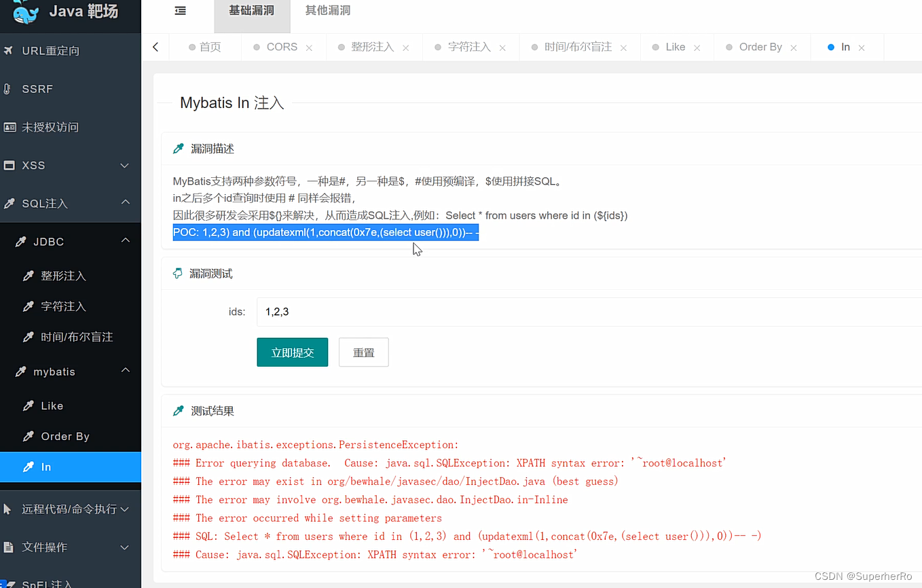Open the CORS tab
Image resolution: width=922 pixels, height=588 pixels.
pos(282,47)
